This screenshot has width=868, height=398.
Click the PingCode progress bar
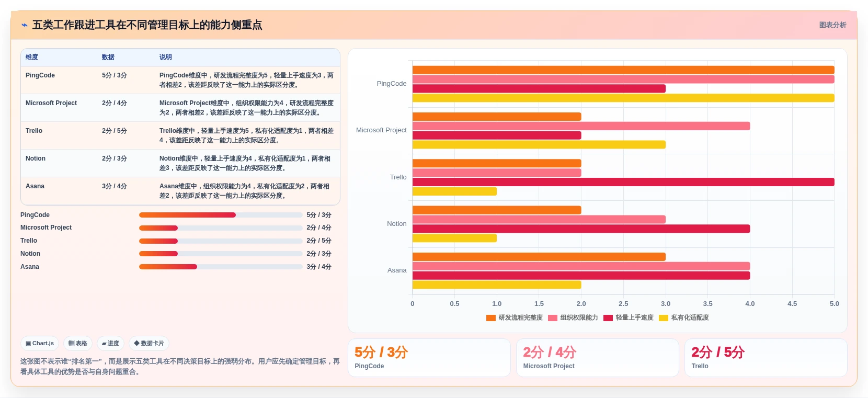[221, 215]
